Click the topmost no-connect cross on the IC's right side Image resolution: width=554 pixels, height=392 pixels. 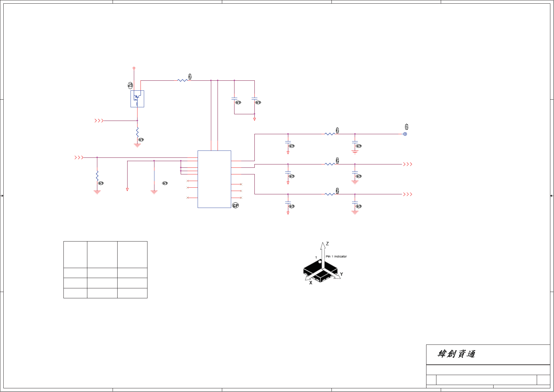click(241, 184)
